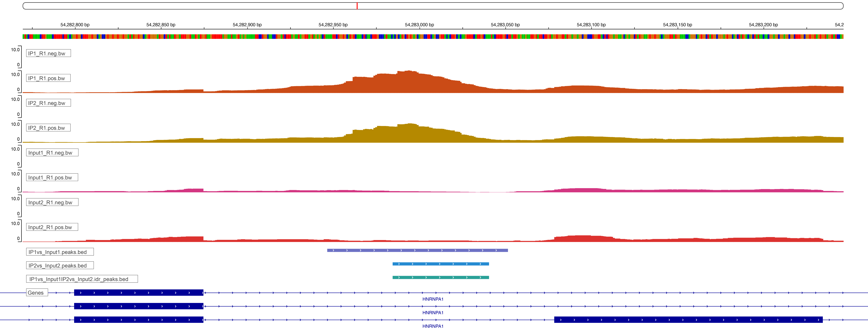Click the purple IP1vs_Input1 peak feature
Image resolution: width=868 pixels, height=336 pixels.
pyautogui.click(x=418, y=250)
